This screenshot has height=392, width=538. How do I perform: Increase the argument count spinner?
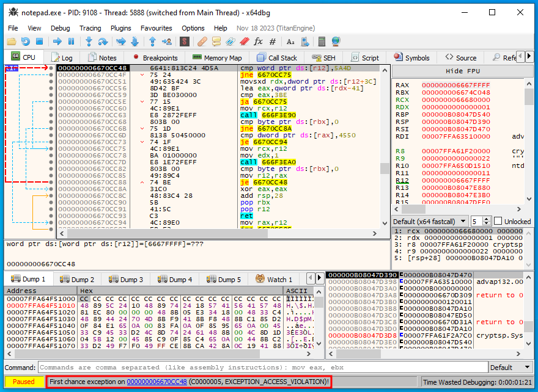488,219
